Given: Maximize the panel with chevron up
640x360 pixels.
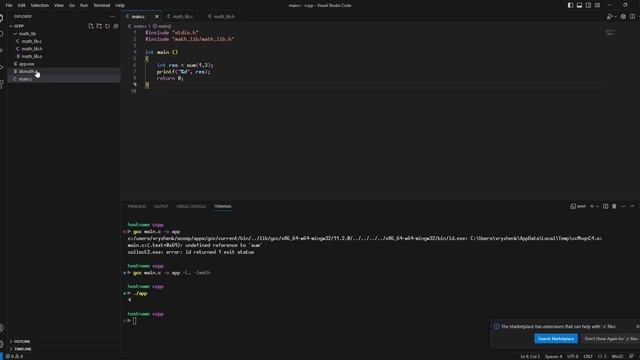Looking at the screenshot, I should coord(632,206).
